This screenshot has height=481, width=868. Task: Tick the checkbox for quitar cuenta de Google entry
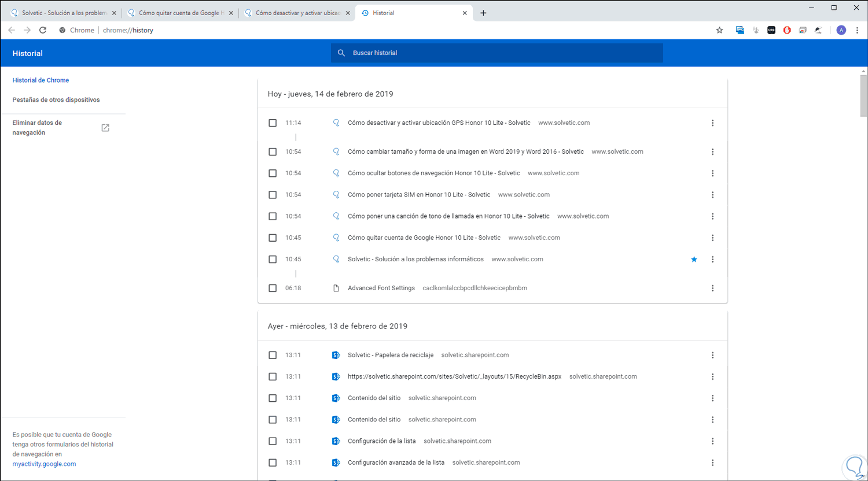273,238
